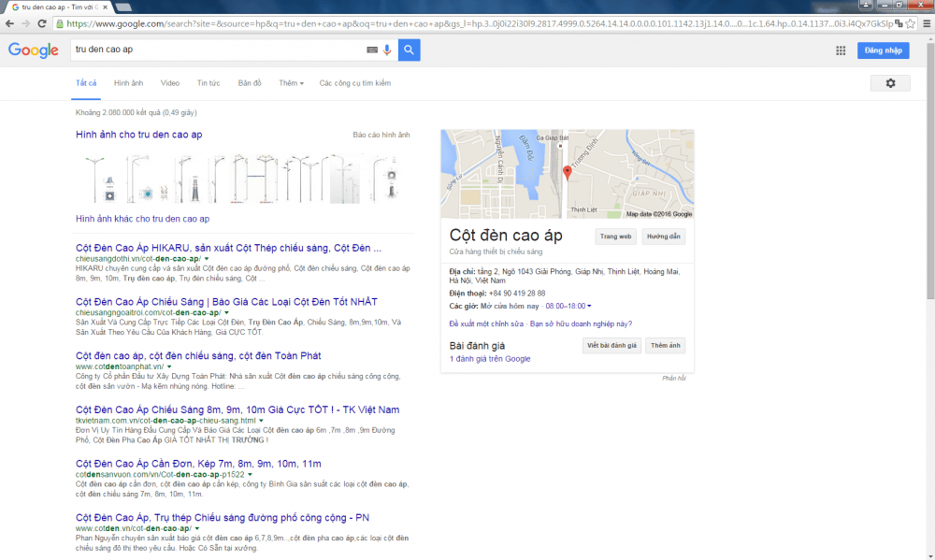This screenshot has height=560, width=935.
Task: Click Báo cáo hình ảnh link
Action: (x=381, y=135)
